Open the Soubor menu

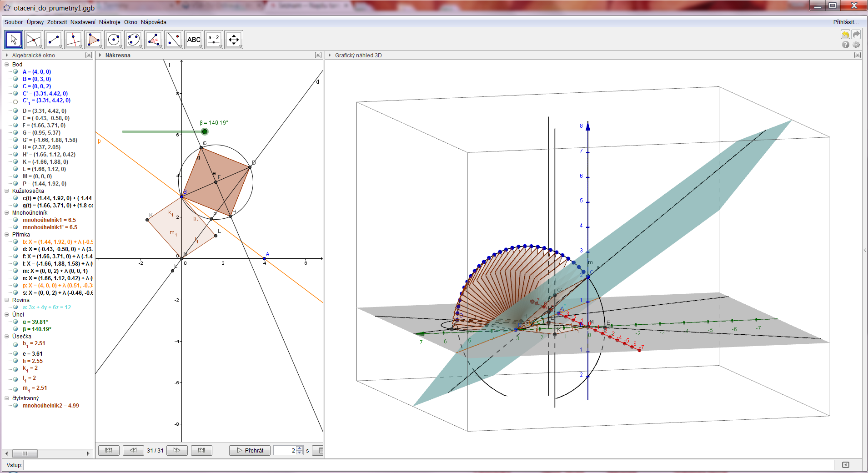14,22
